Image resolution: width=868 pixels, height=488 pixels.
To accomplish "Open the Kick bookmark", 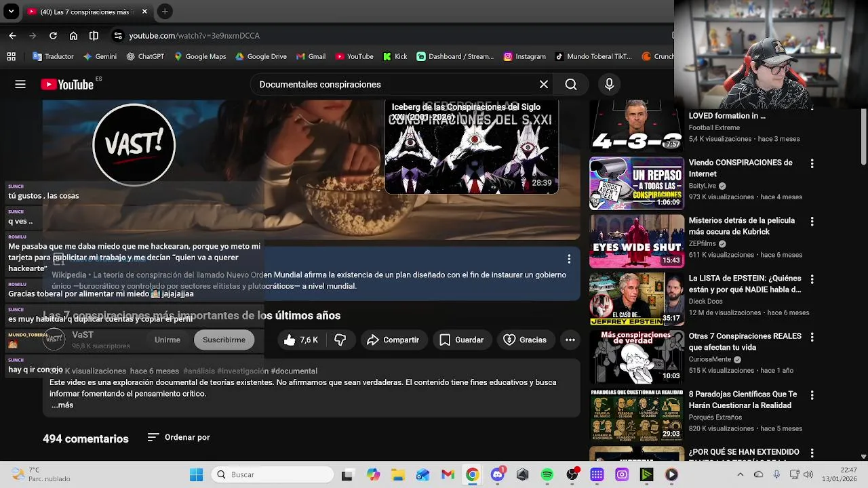I will pyautogui.click(x=395, y=56).
